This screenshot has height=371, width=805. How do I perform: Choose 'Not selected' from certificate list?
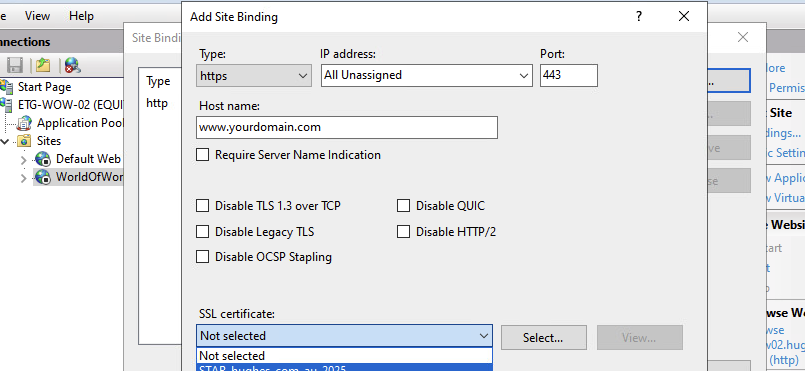(x=344, y=356)
